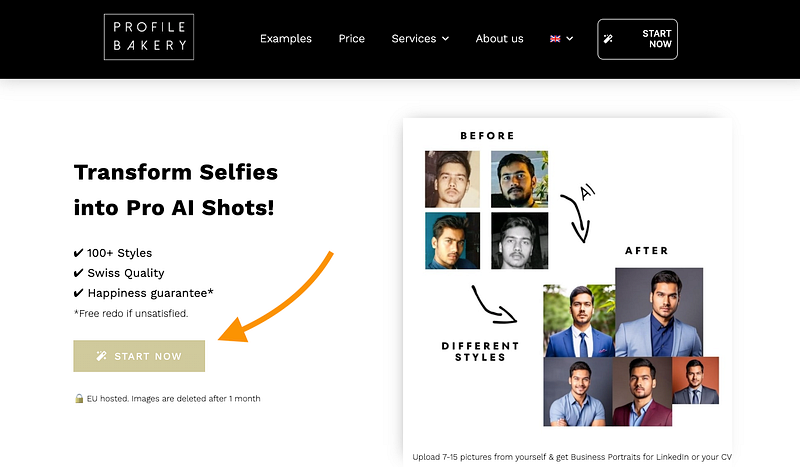Viewport: 800px width, 467px height.
Task: Open the About us page
Action: 500,39
